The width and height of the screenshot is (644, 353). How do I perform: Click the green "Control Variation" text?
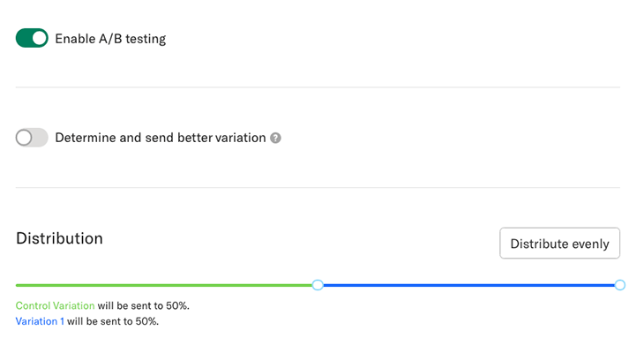coord(55,306)
